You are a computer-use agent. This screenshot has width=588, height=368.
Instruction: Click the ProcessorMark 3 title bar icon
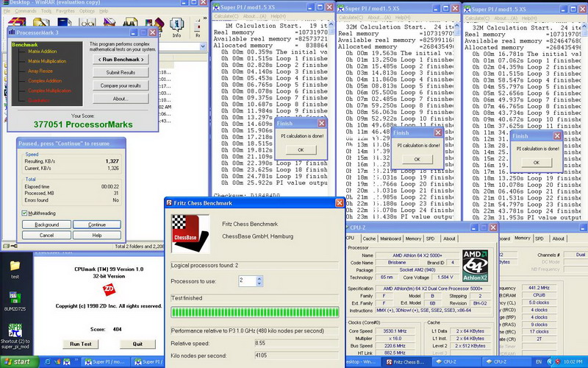[x=12, y=32]
